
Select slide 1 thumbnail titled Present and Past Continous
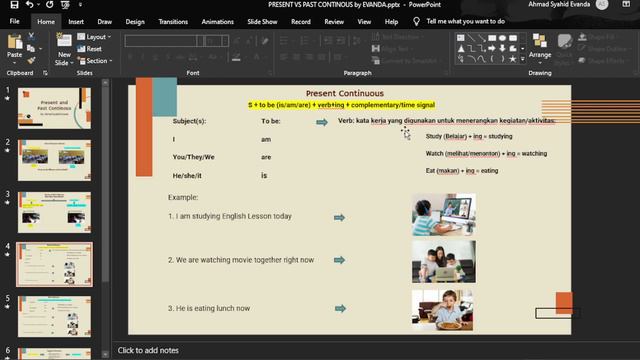tap(54, 108)
